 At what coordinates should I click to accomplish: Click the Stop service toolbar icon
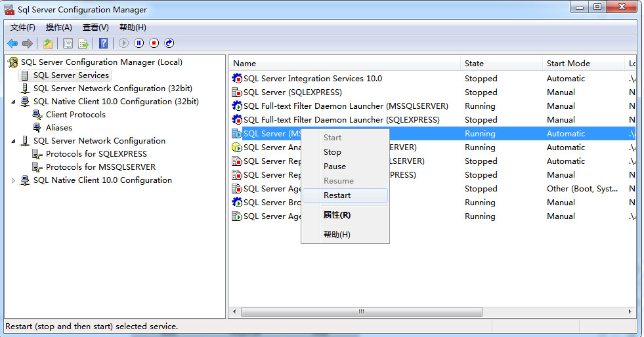[x=154, y=43]
